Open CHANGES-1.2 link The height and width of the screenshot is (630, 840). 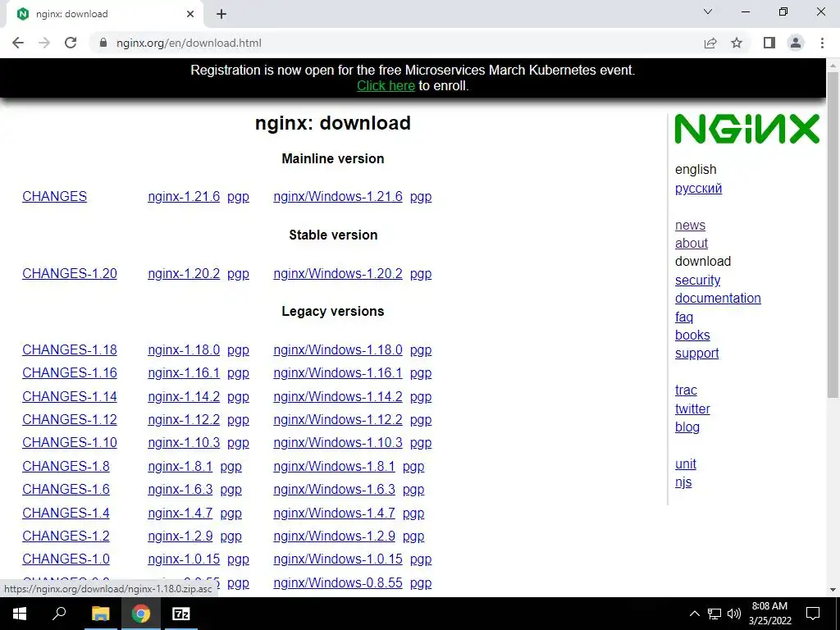coord(66,536)
